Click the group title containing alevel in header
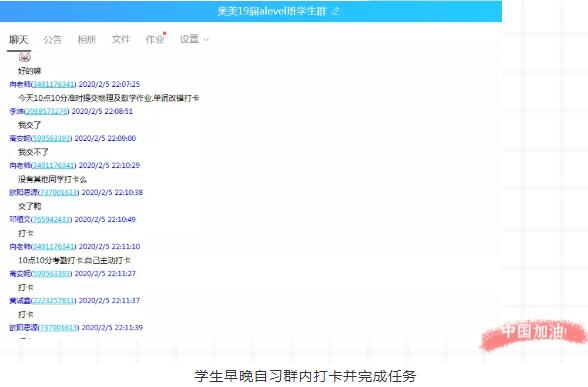588x387 pixels. point(272,11)
